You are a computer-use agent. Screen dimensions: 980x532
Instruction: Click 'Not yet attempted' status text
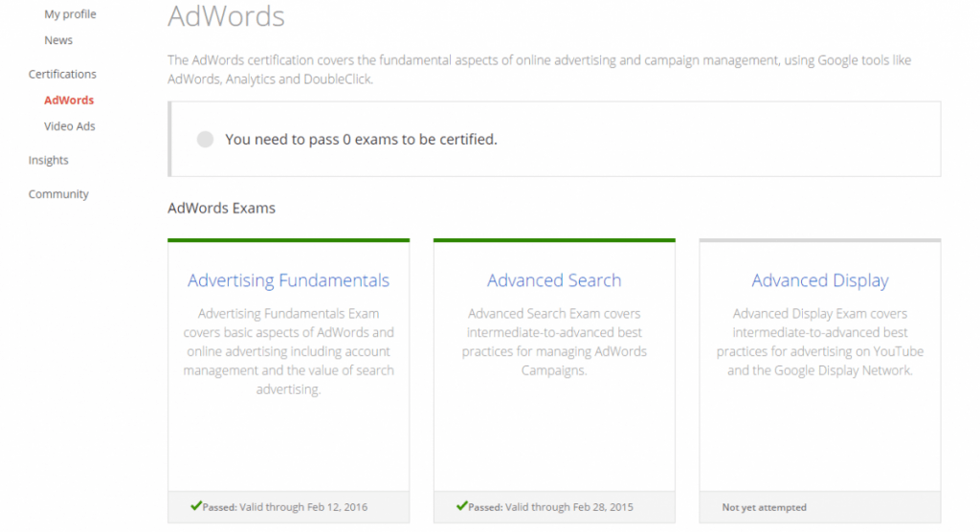(764, 508)
